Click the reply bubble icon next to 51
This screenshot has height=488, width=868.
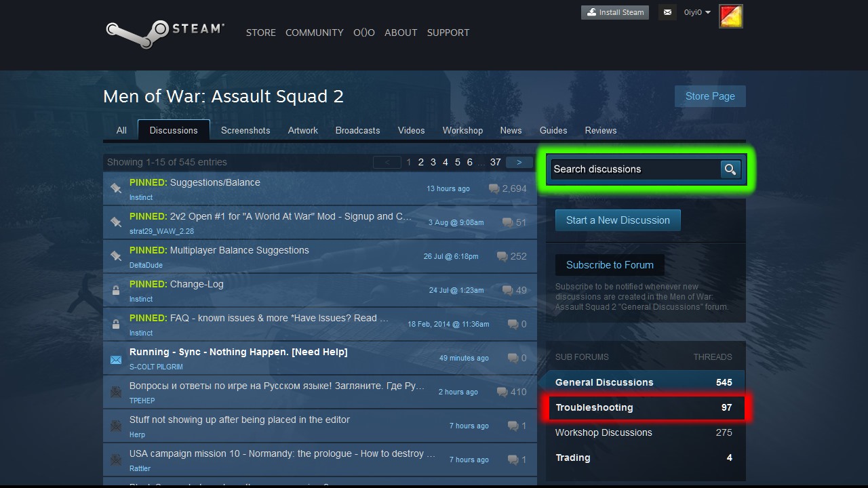pyautogui.click(x=507, y=222)
